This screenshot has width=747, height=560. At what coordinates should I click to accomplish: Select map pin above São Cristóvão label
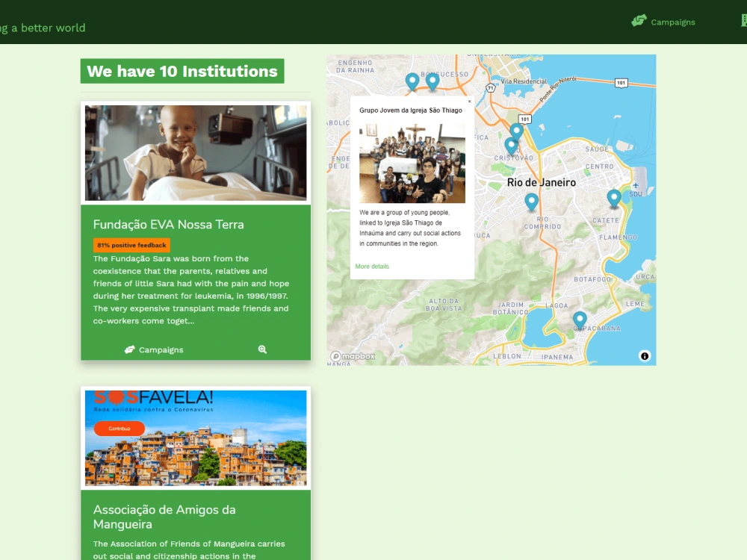(x=511, y=146)
